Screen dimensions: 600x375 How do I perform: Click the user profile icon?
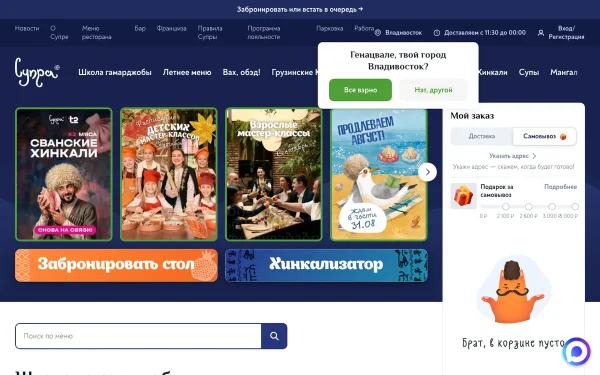[x=541, y=33]
